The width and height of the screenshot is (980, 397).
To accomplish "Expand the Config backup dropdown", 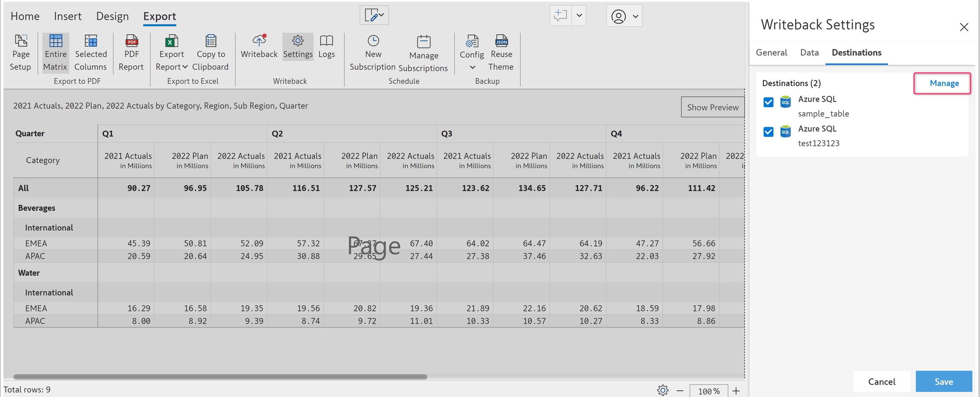I will pyautogui.click(x=472, y=67).
